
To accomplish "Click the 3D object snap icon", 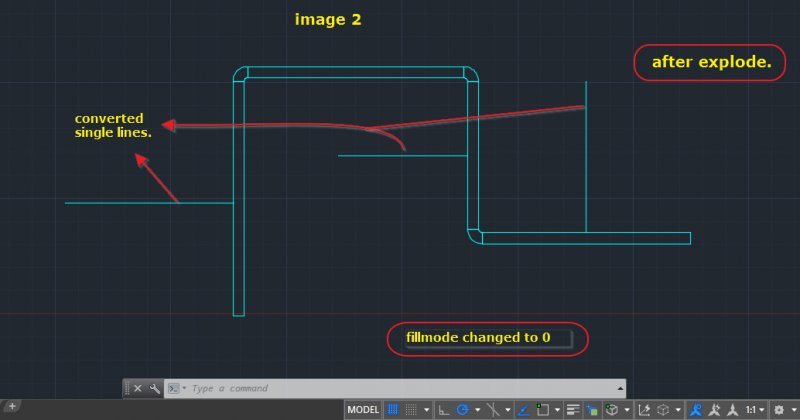I will pyautogui.click(x=611, y=410).
